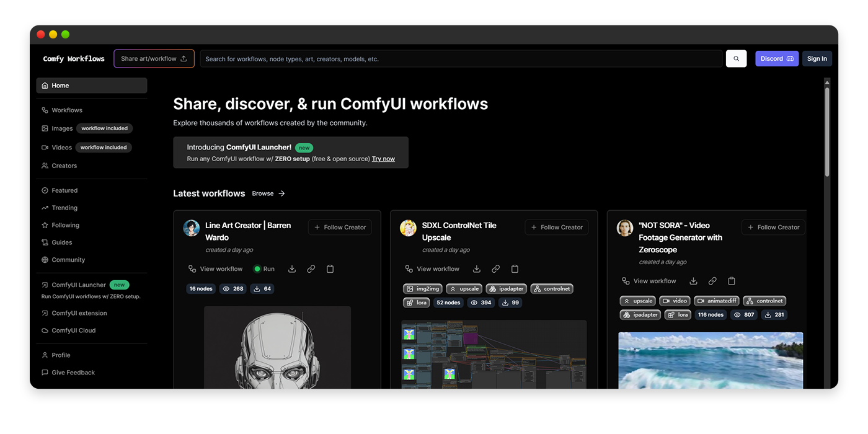The width and height of the screenshot is (868, 434).
Task: Click upscale tag on SDXL ControlNet card
Action: pos(464,289)
